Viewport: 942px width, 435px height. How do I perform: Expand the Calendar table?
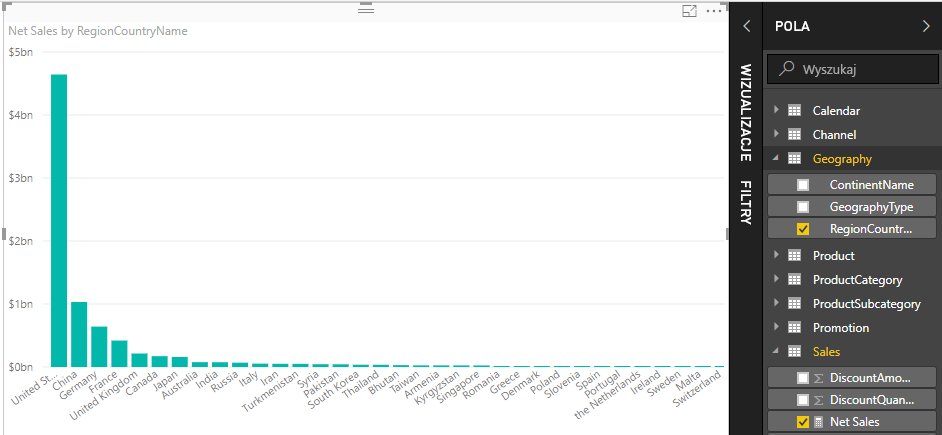(x=776, y=110)
